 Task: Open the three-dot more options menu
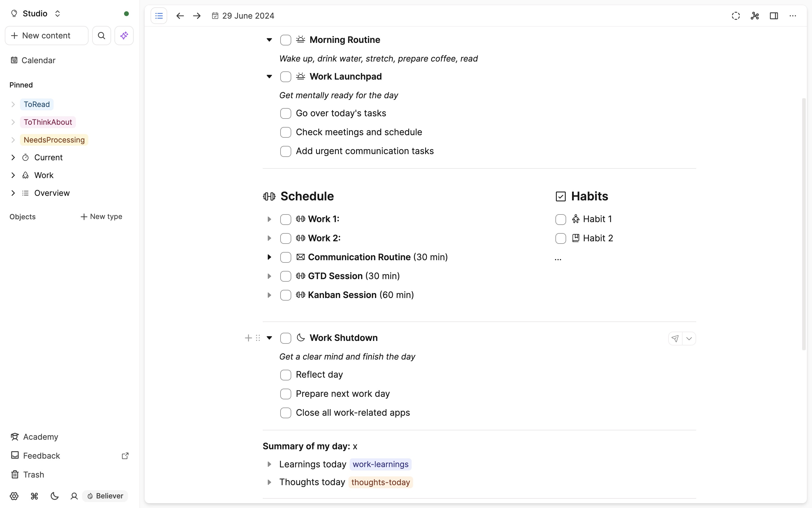coord(793,16)
